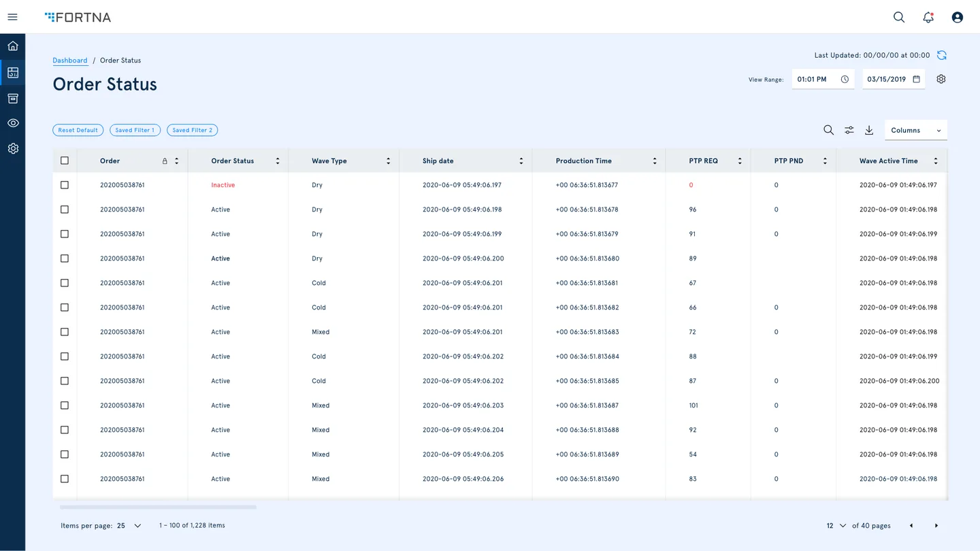Navigate to Dashboard via the breadcrumb link
The width and height of the screenshot is (980, 551).
70,60
